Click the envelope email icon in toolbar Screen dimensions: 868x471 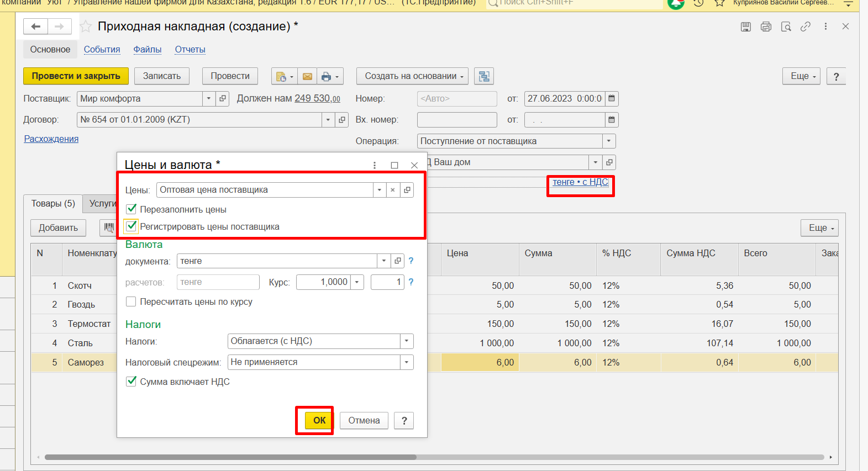(307, 77)
